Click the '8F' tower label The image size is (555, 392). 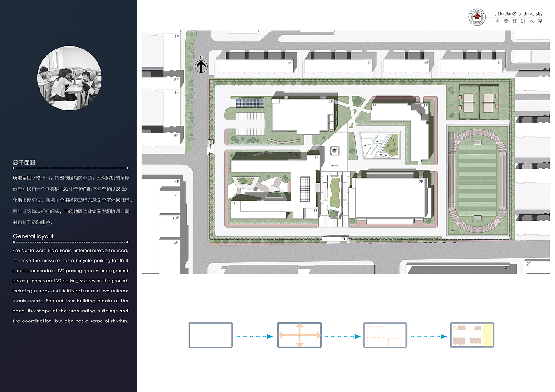click(176, 194)
